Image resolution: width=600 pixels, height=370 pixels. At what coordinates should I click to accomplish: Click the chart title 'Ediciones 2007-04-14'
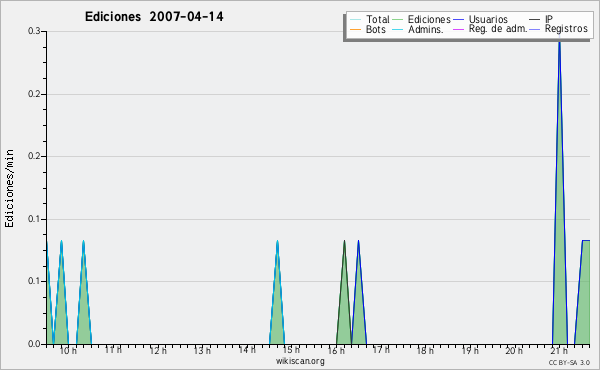(x=154, y=17)
